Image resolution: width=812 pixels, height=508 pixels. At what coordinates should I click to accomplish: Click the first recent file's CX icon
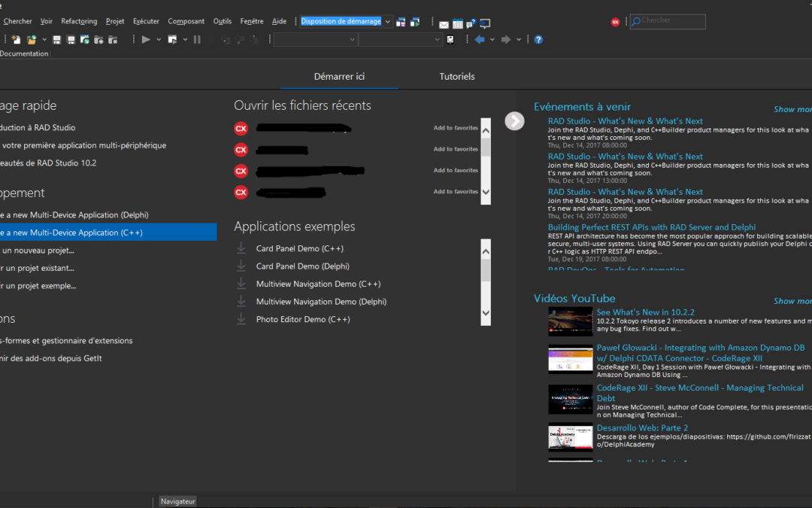(x=241, y=129)
